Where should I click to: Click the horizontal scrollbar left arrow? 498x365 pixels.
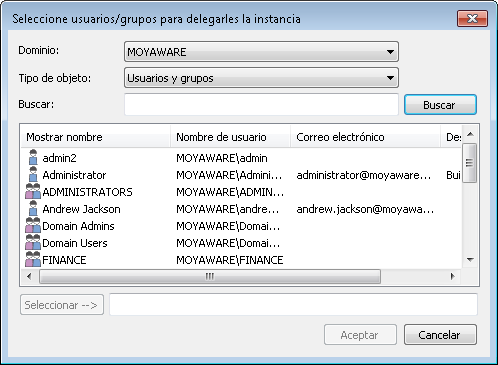point(29,276)
